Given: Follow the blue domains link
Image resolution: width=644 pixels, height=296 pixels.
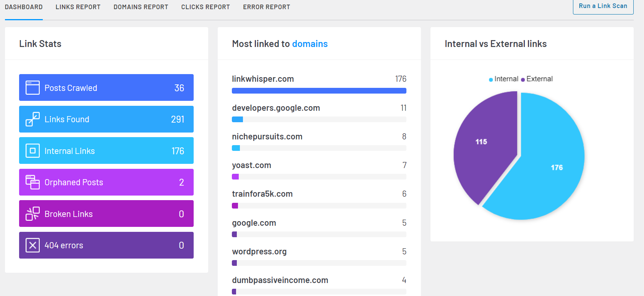Looking at the screenshot, I should [310, 44].
